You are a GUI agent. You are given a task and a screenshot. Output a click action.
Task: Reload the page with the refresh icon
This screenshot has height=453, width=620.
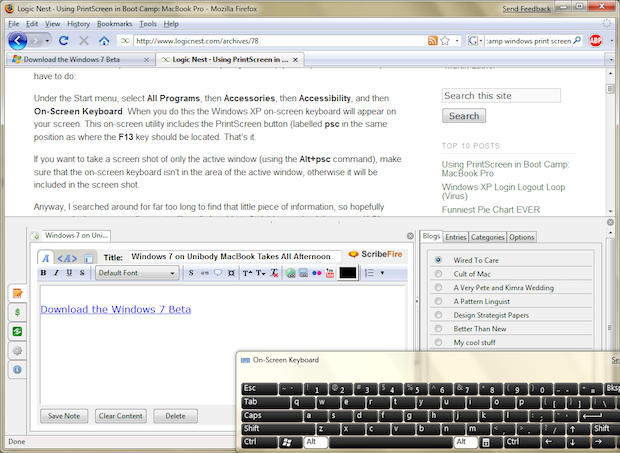coord(63,41)
